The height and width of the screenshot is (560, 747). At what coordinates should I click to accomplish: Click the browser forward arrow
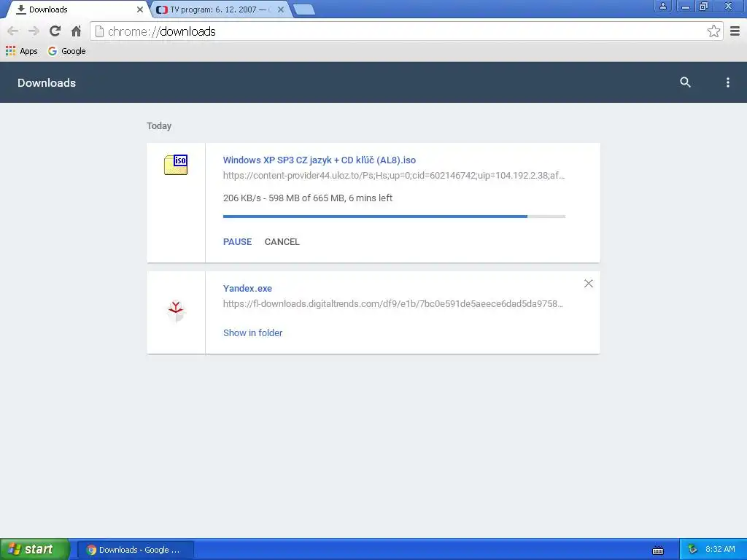pyautogui.click(x=34, y=31)
